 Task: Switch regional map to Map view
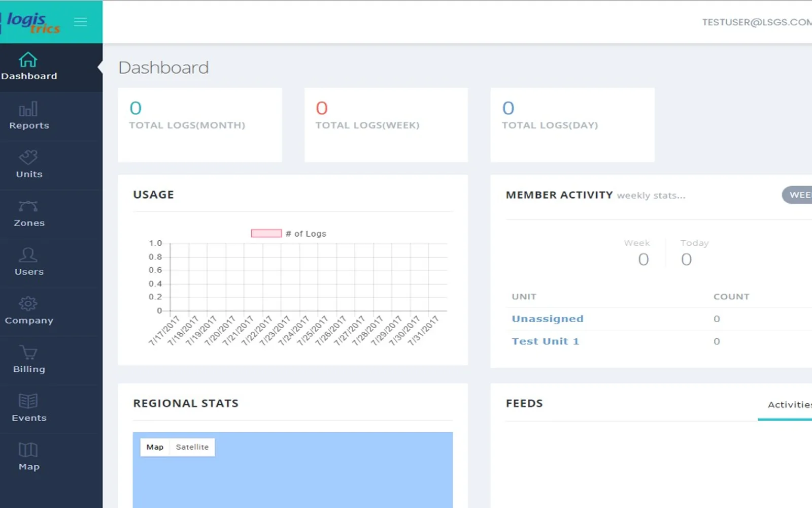coord(155,447)
